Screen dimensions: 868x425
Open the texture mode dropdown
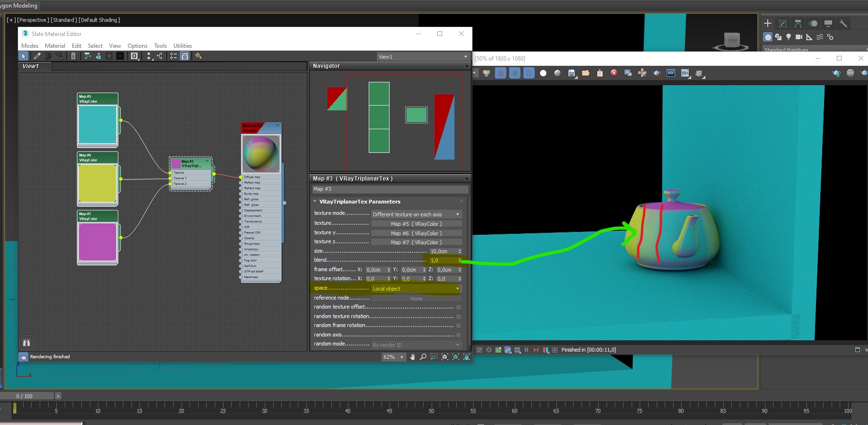coord(416,214)
